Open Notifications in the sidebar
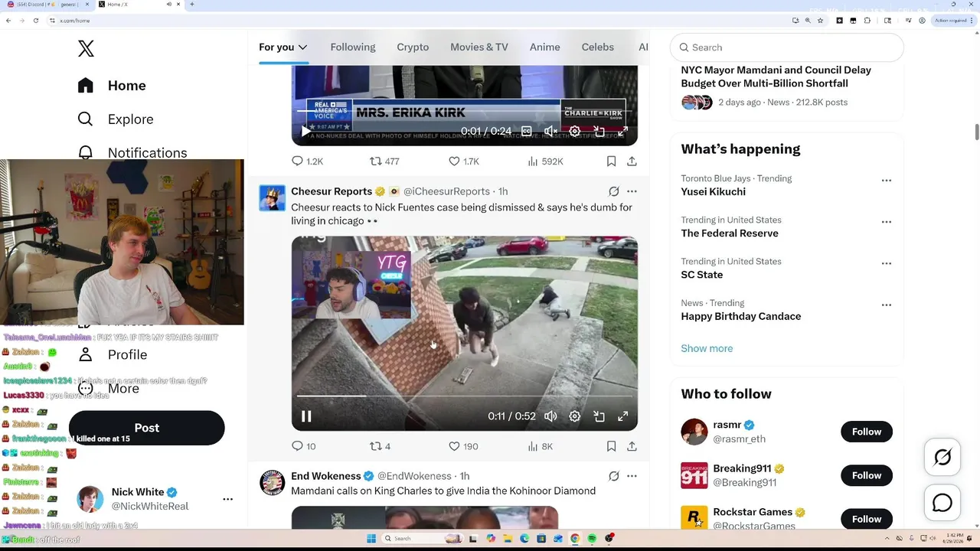Viewport: 980px width, 551px height. [x=132, y=152]
